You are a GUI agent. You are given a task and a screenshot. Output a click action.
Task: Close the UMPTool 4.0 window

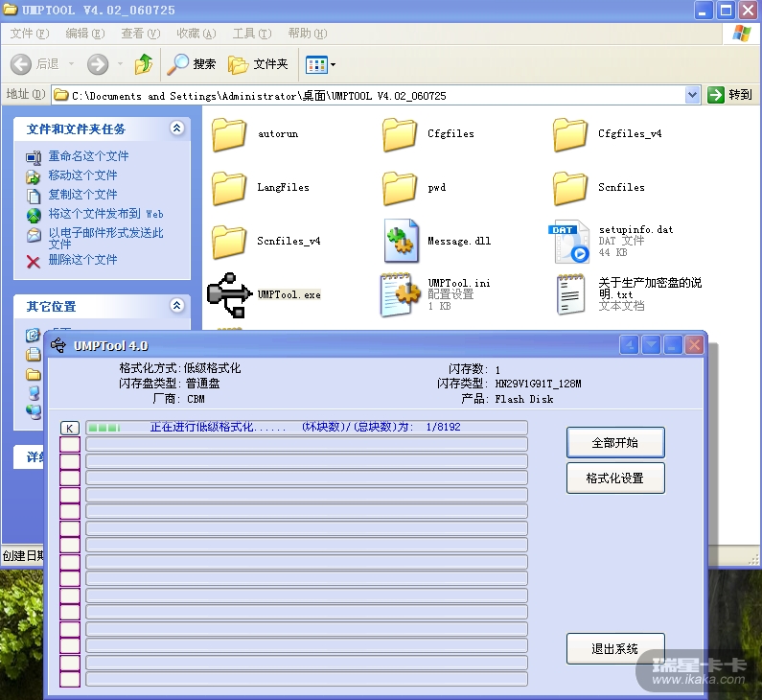695,345
